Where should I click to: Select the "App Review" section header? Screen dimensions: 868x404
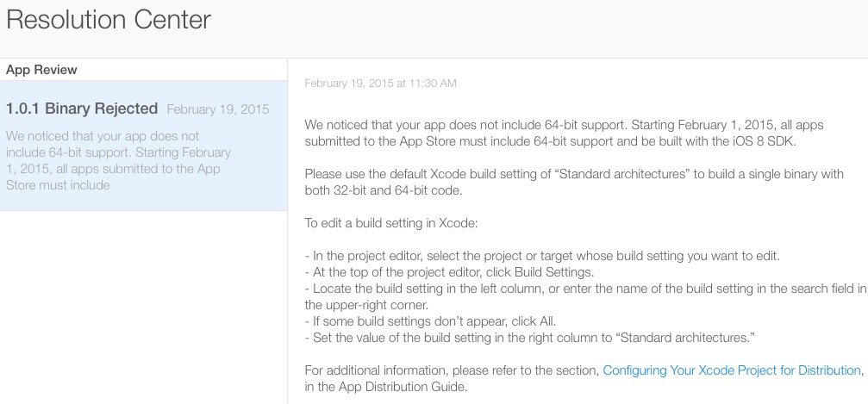[41, 70]
